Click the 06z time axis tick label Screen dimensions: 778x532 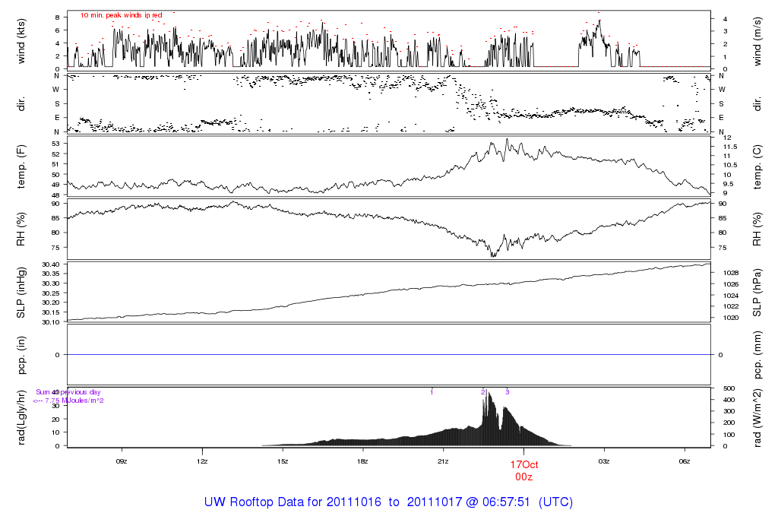[684, 461]
